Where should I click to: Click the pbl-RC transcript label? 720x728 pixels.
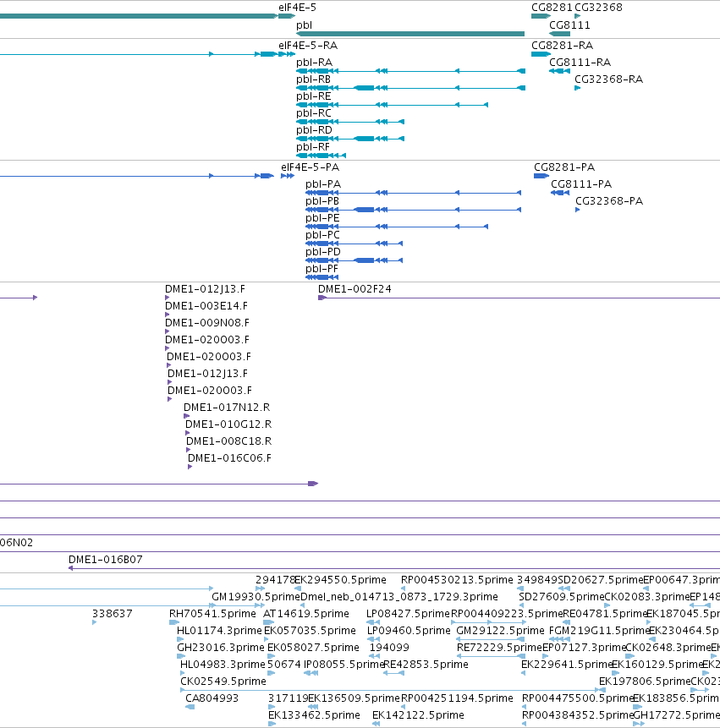click(x=314, y=113)
